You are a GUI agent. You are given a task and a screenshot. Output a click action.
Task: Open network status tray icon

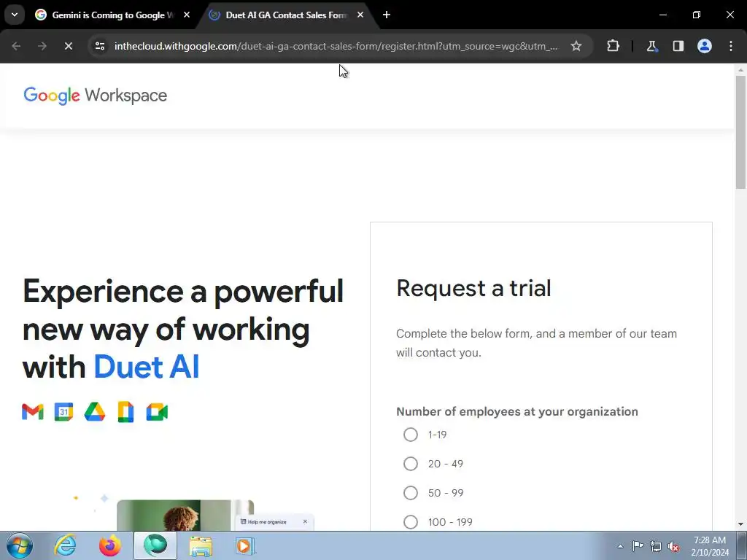click(x=656, y=546)
